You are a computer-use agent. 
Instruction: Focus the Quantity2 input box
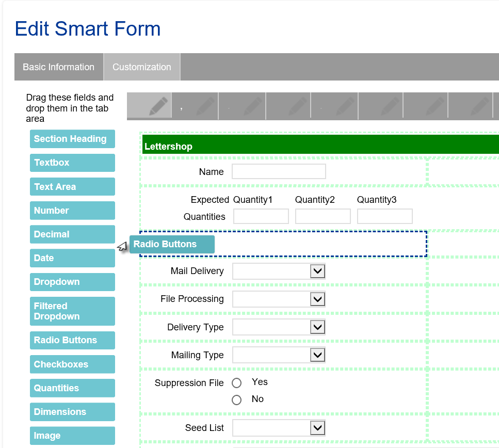[x=323, y=216]
